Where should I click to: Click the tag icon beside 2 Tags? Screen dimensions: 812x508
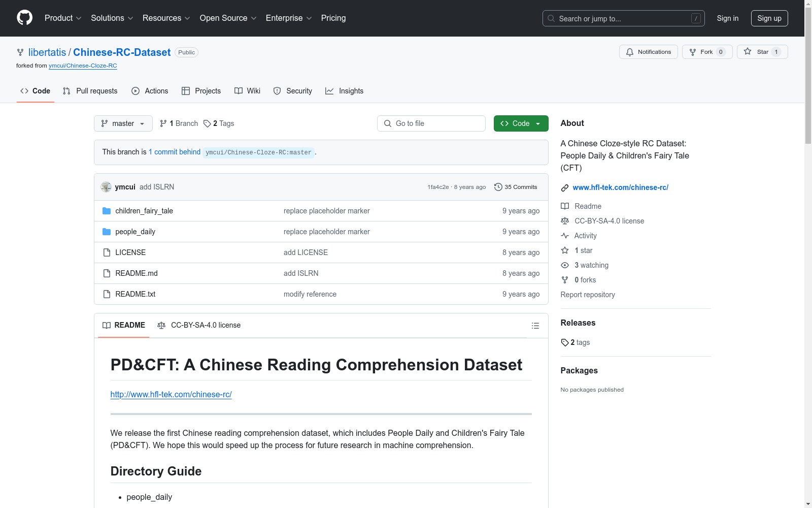coord(207,123)
